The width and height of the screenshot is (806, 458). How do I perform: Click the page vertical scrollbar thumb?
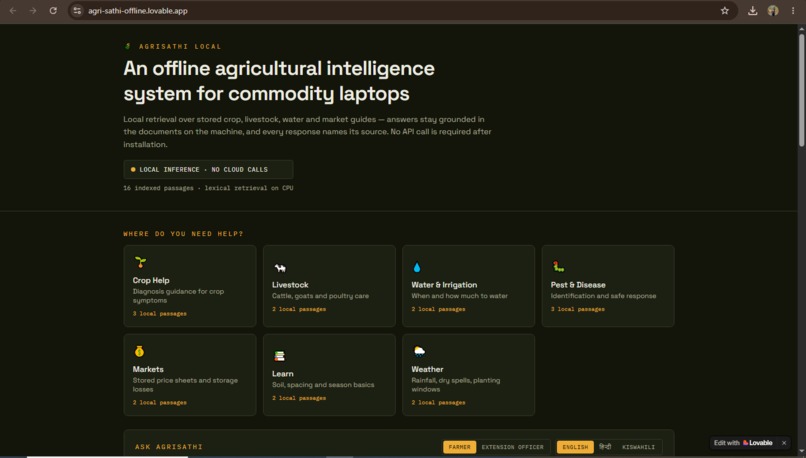[x=801, y=90]
